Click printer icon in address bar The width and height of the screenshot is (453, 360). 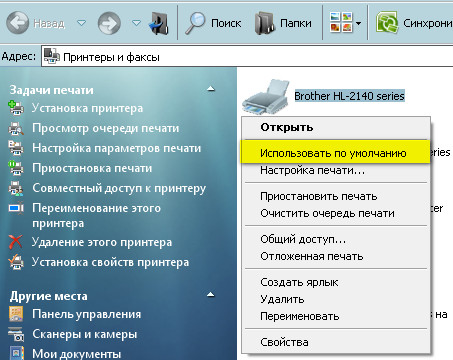click(x=52, y=56)
